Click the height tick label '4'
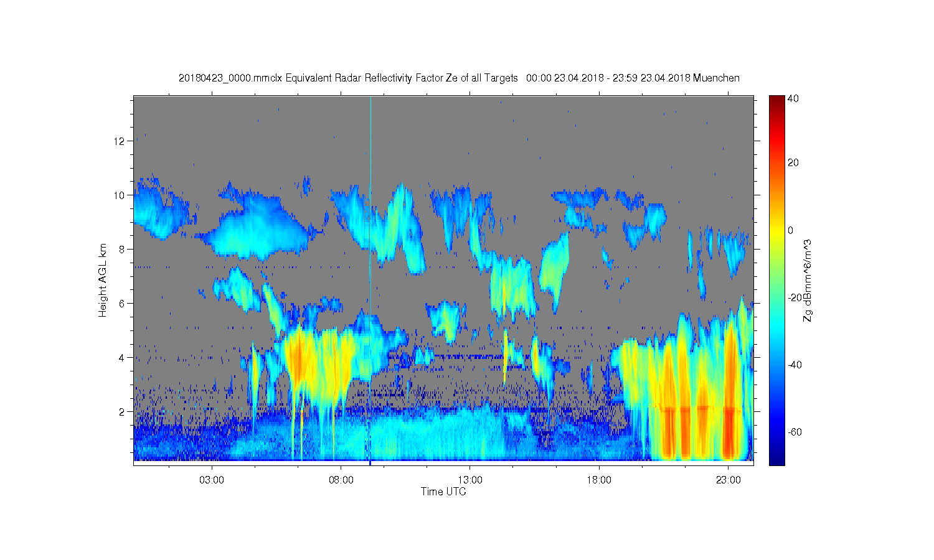Screen dimensions: 934x560 click(x=122, y=357)
